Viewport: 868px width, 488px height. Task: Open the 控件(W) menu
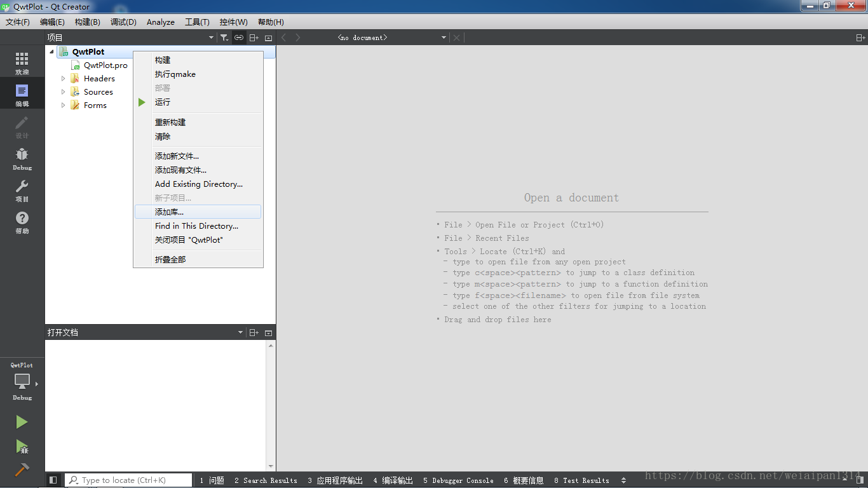point(233,22)
